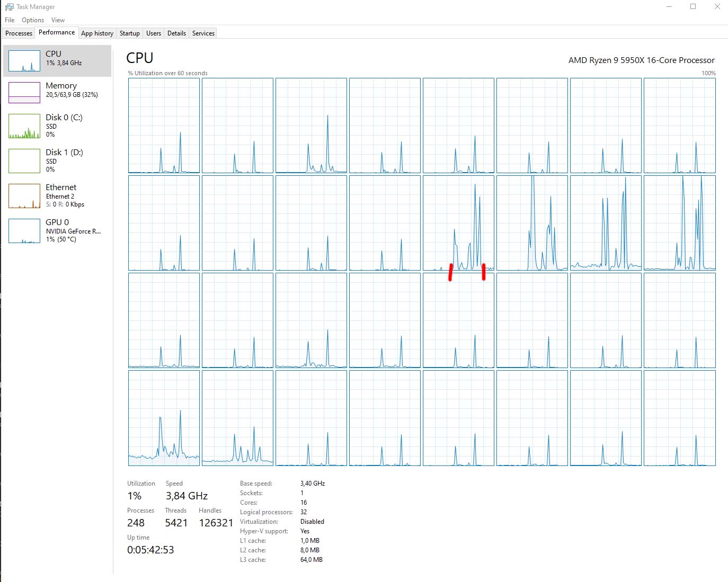This screenshot has height=582, width=728.
Task: Open the App history tab
Action: (x=97, y=33)
